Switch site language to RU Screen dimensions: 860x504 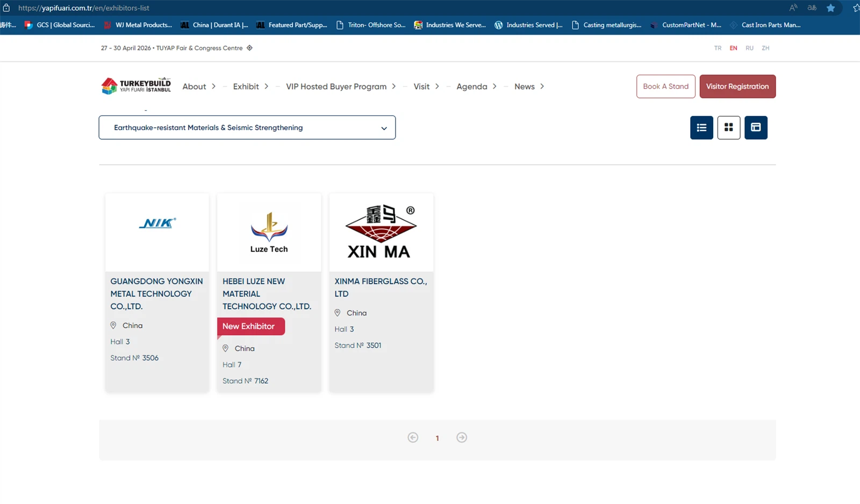tap(749, 48)
